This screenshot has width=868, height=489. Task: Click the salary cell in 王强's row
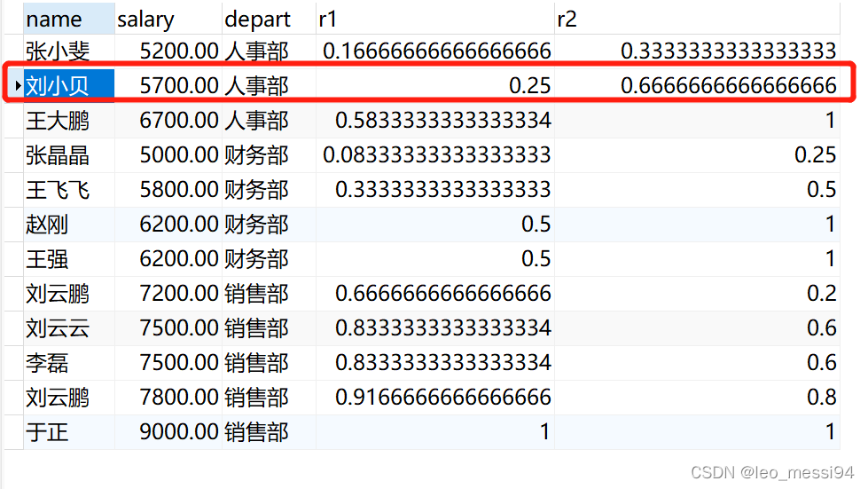pyautogui.click(x=168, y=258)
